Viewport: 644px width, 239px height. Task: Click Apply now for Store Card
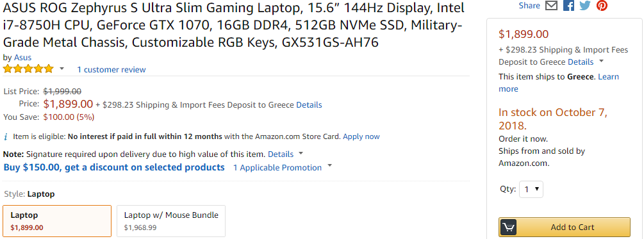[361, 136]
